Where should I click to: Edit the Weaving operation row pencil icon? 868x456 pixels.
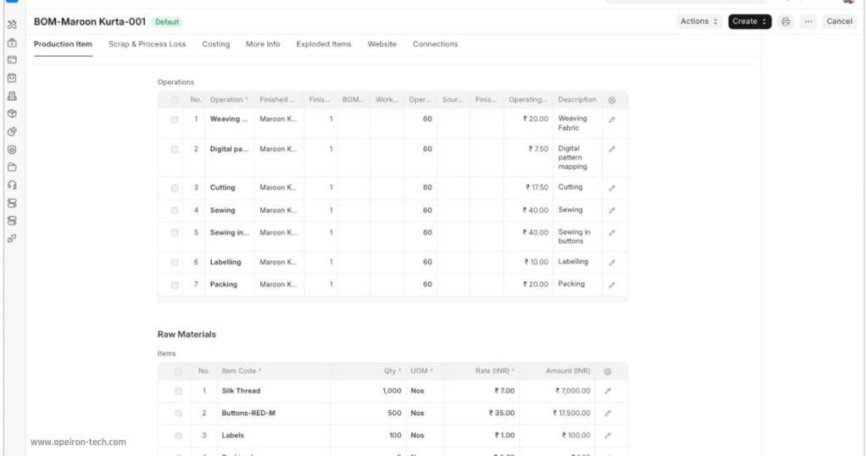[x=612, y=120]
